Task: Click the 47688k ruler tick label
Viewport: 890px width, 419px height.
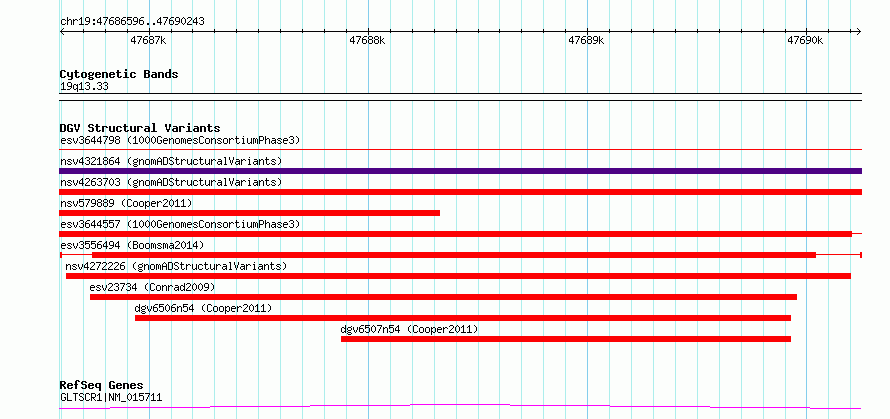Action: coord(367,40)
